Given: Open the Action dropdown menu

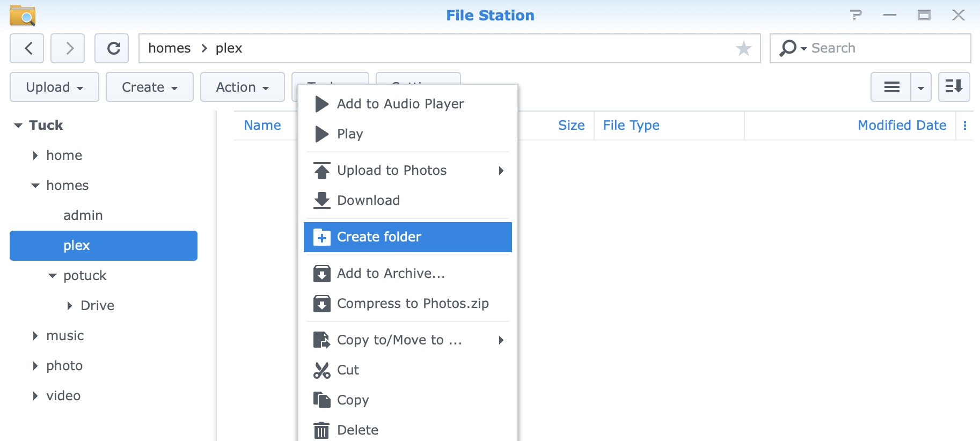Looking at the screenshot, I should point(242,87).
